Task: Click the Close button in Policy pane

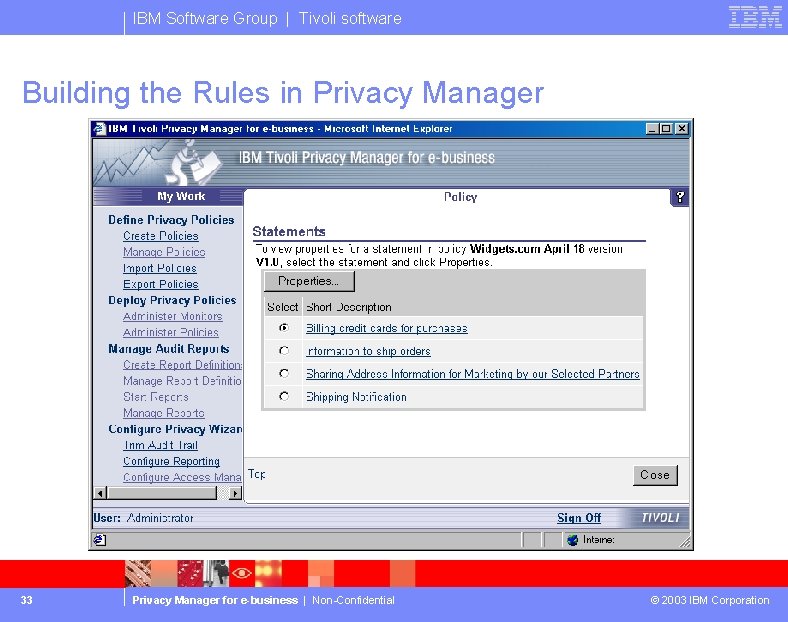Action: tap(655, 475)
